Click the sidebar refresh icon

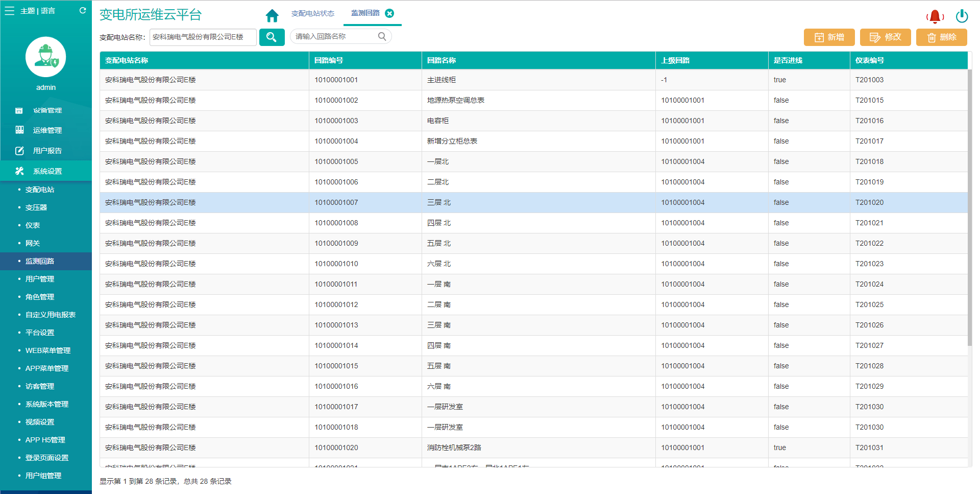click(83, 10)
